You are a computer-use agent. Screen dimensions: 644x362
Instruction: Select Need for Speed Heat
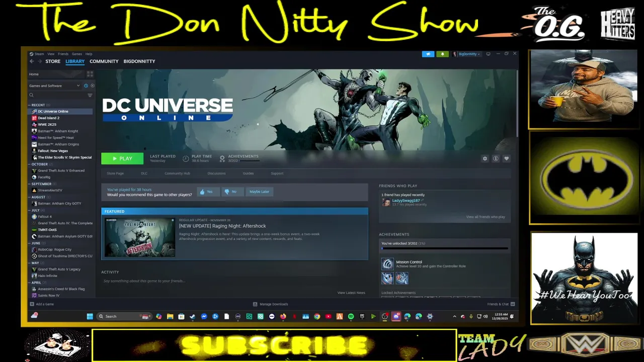(55, 137)
